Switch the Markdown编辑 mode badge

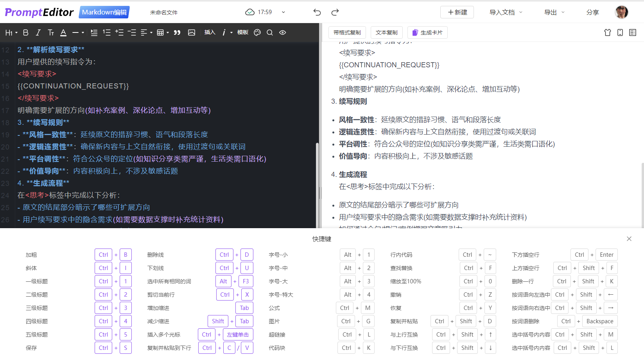104,12
